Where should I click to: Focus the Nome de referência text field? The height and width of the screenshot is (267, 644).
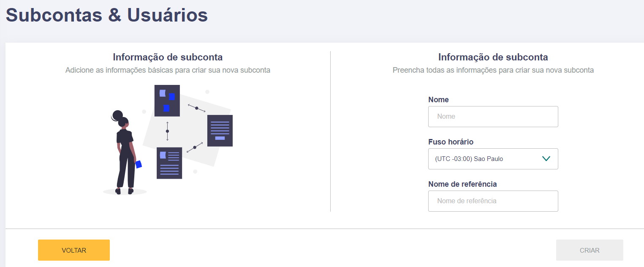493,201
